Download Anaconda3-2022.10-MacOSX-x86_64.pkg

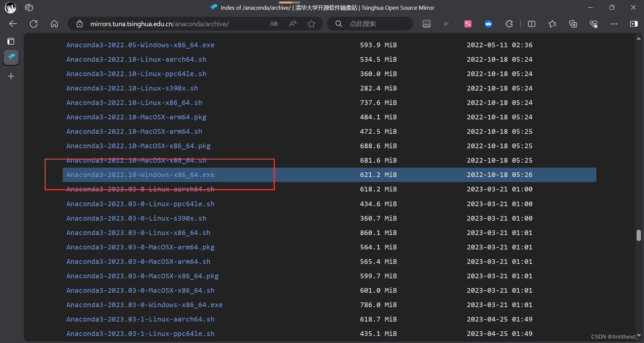point(138,146)
